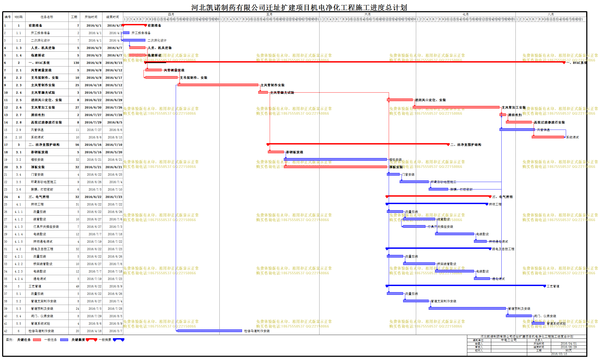Click WBS code 4.1.1 in row 26

pos(19,212)
